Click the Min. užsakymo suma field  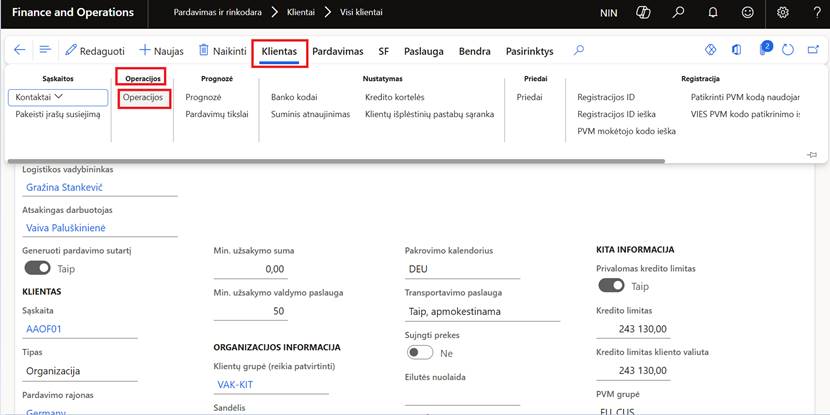[x=250, y=269]
